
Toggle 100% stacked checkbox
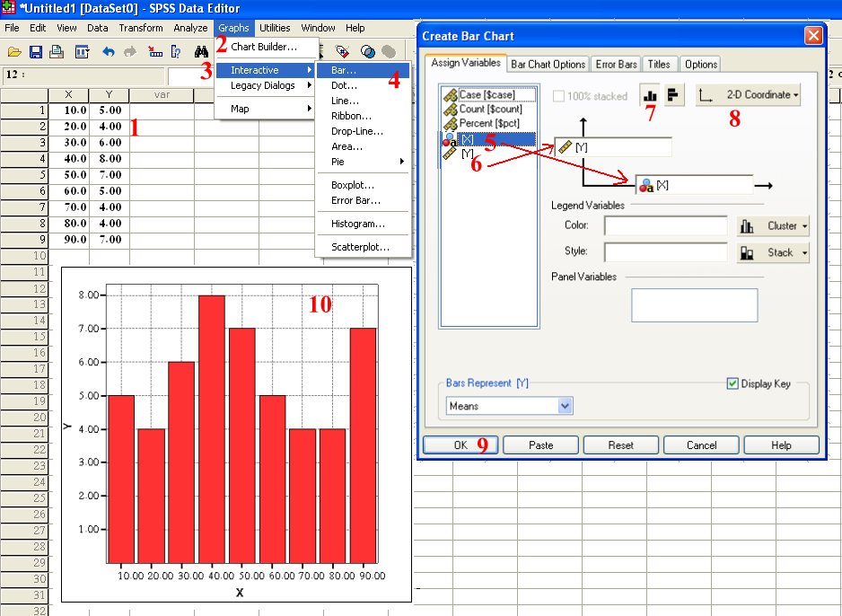pyautogui.click(x=558, y=96)
